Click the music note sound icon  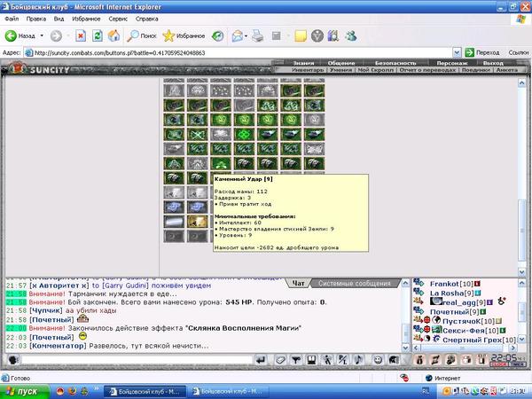(x=358, y=360)
